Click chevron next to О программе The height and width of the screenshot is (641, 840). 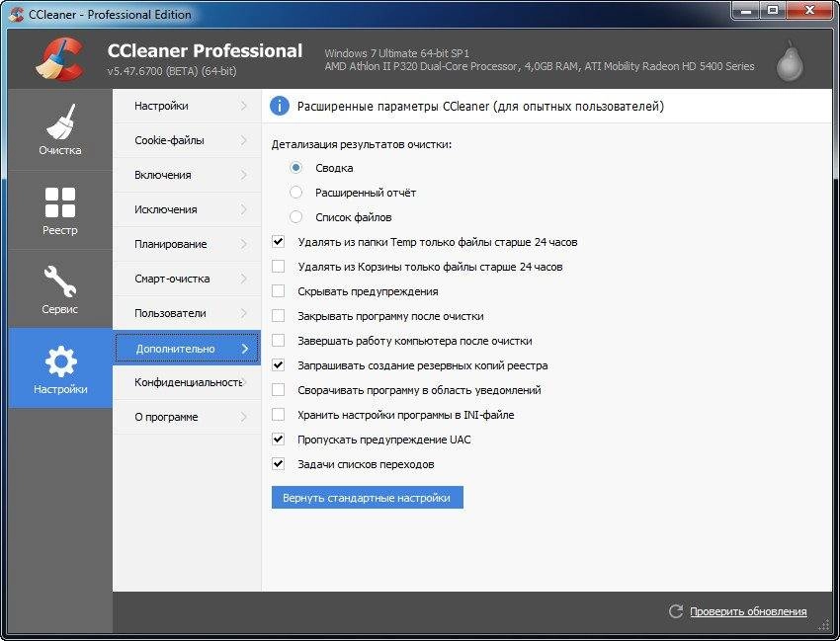click(244, 417)
